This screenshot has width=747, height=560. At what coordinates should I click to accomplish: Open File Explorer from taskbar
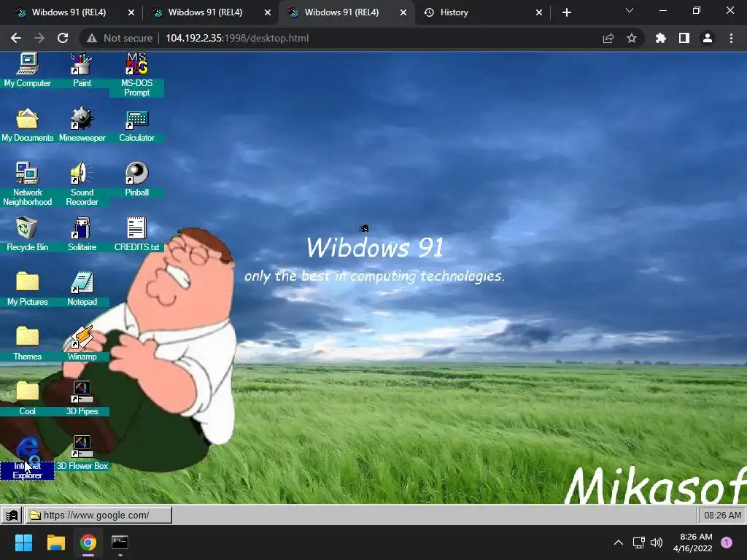tap(55, 542)
